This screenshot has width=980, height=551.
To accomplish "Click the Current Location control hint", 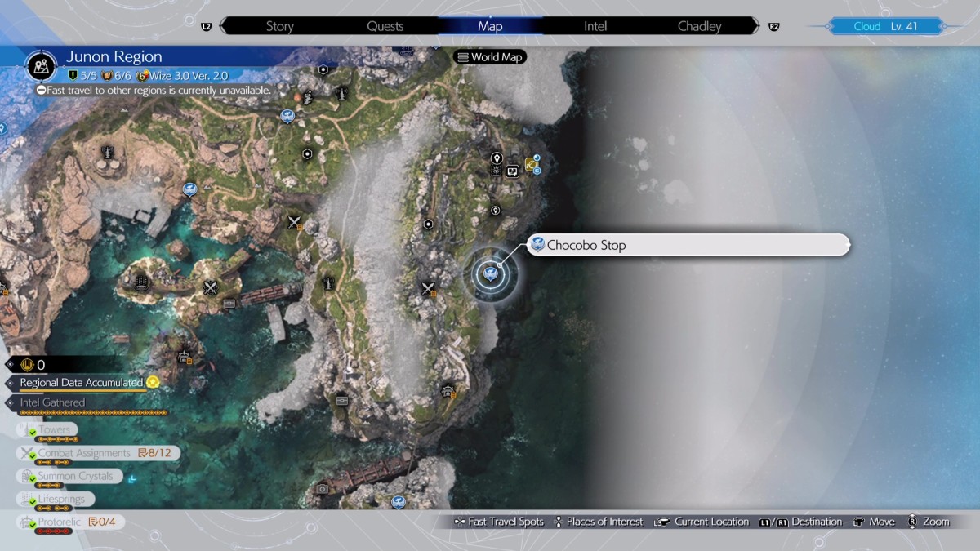I will [702, 522].
